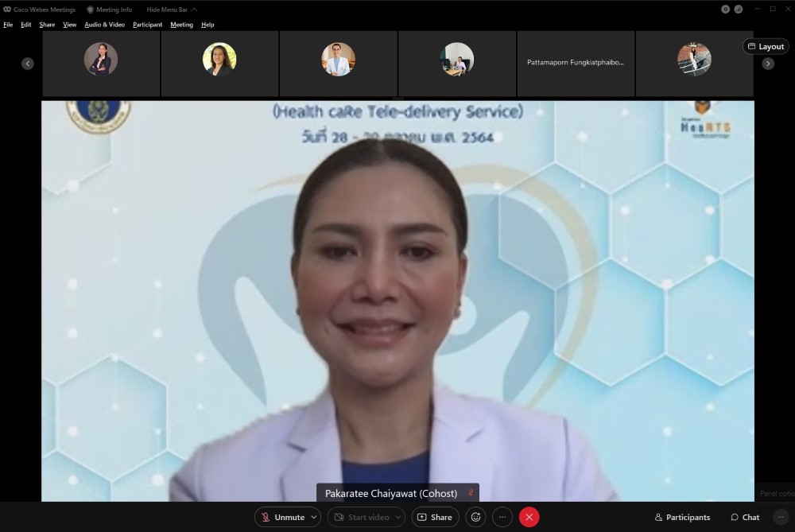Screen dimensions: 795x532
Task: Expand video options arrow next to Start video
Action: pyautogui.click(x=399, y=517)
